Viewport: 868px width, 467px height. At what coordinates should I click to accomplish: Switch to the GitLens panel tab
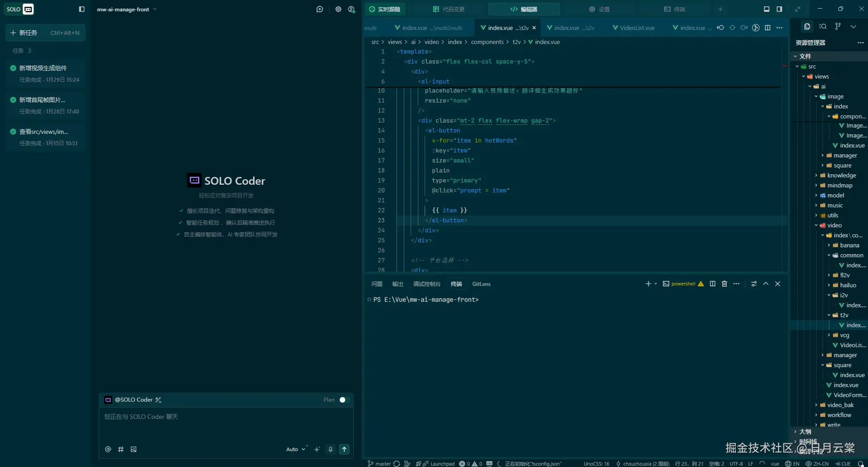[481, 284]
